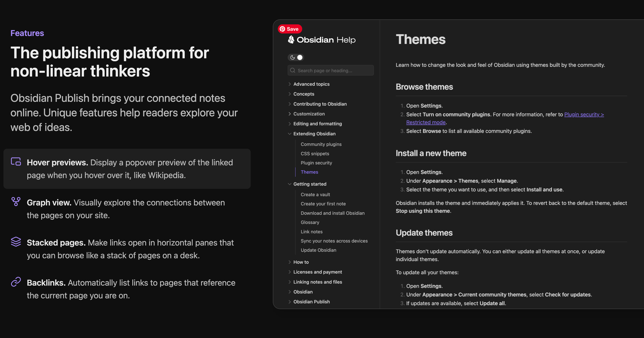This screenshot has height=338, width=644.
Task: Open the Community plugins page
Action: pyautogui.click(x=321, y=144)
